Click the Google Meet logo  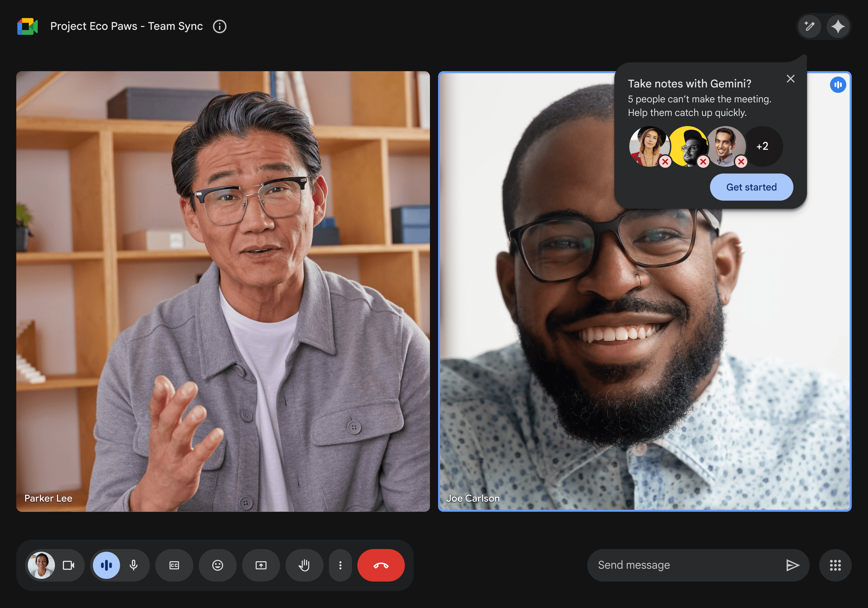point(28,26)
